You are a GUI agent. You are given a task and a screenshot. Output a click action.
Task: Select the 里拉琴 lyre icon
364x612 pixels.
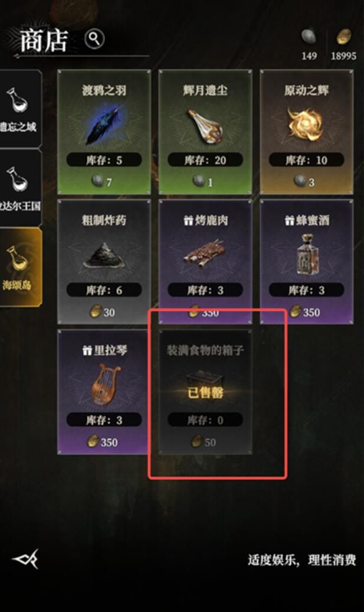pos(104,385)
